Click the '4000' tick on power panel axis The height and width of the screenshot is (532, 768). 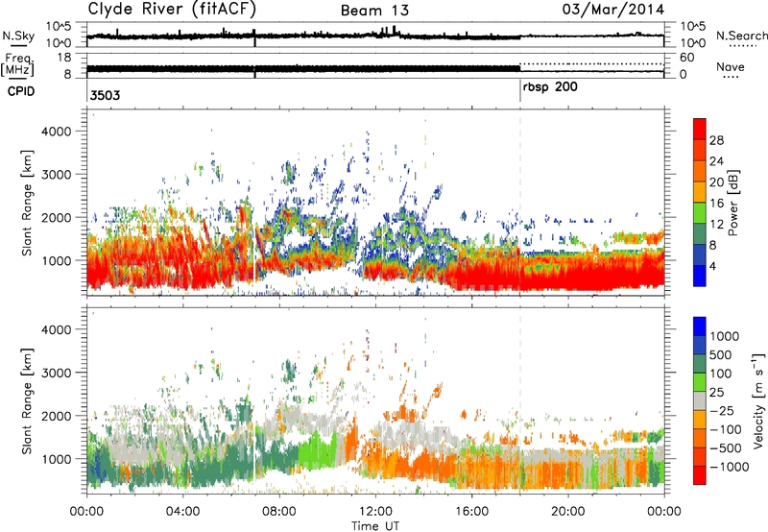click(x=57, y=132)
